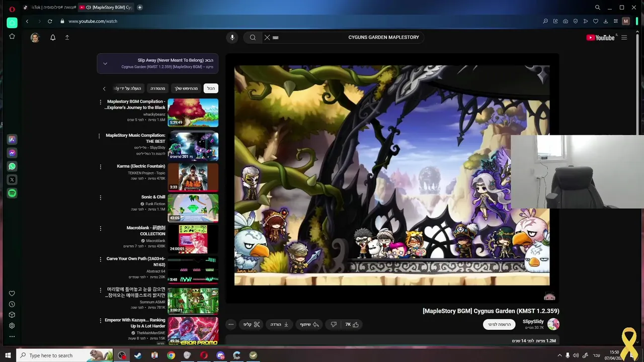This screenshot has width=644, height=362.
Task: Go to YouTube home via logo
Action: click(x=600, y=38)
